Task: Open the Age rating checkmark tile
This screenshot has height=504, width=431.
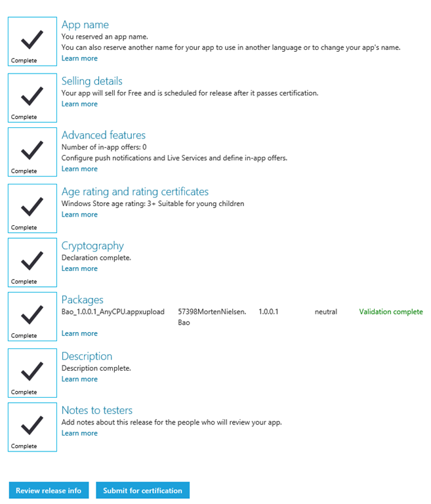Action: pos(32,208)
